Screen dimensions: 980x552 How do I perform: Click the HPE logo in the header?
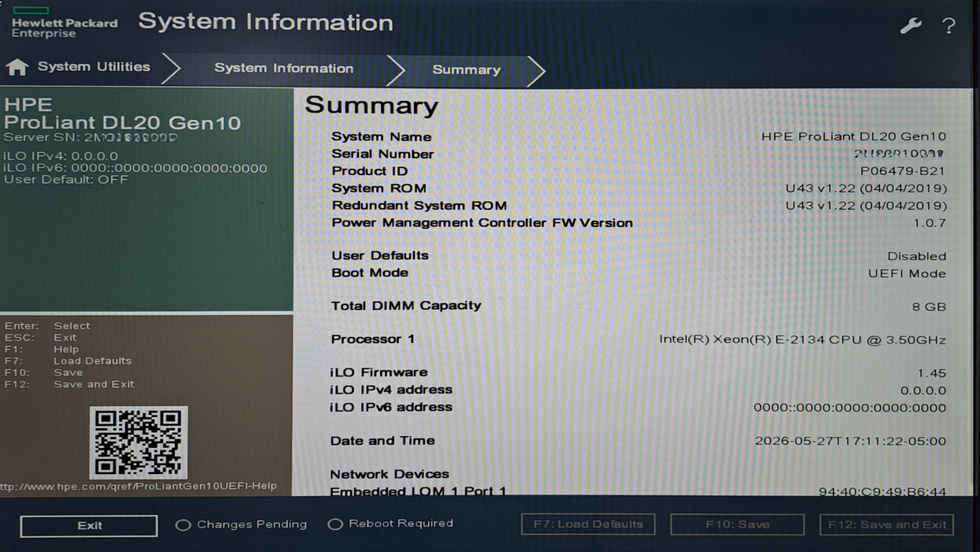point(64,22)
